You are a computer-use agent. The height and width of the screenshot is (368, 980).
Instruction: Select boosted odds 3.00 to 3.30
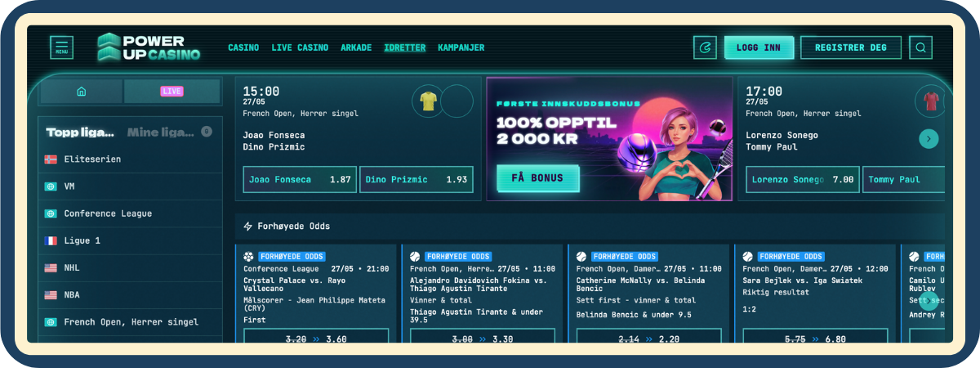click(x=483, y=338)
